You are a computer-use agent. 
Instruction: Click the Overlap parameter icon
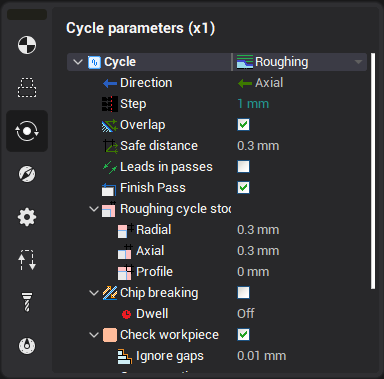(x=110, y=125)
